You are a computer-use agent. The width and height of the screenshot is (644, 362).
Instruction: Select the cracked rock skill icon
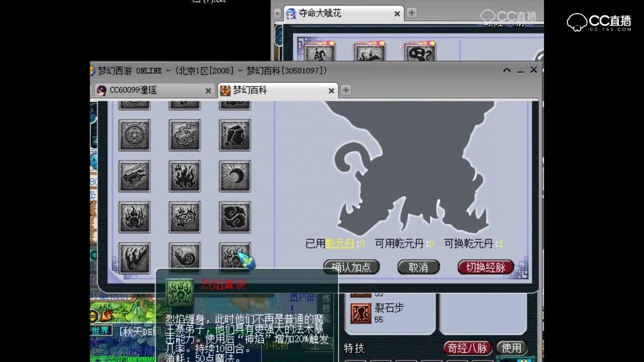[235, 135]
